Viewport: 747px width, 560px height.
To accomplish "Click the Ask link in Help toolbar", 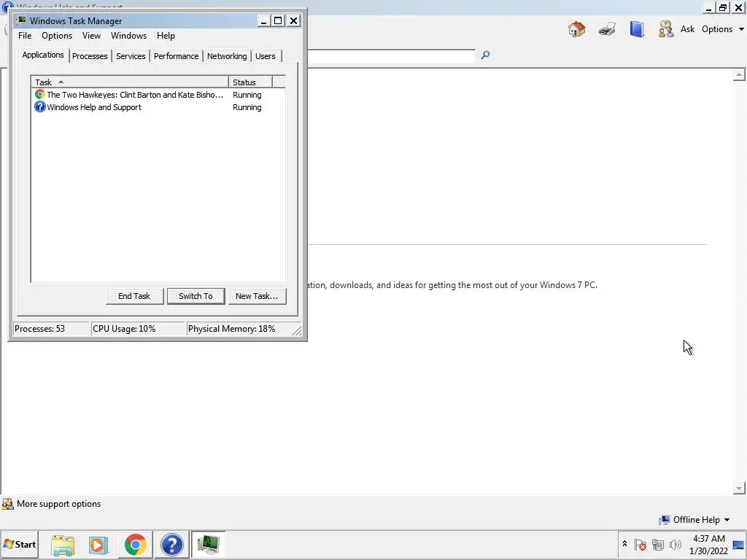I will coord(687,29).
